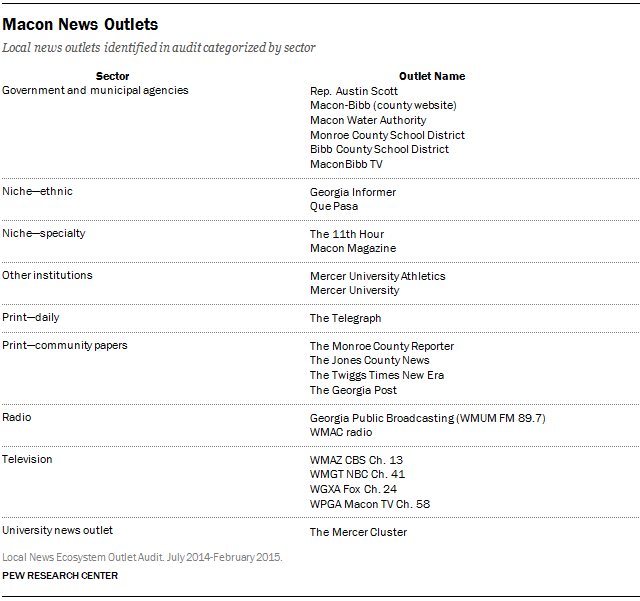
Task: Click 'The Jones County News'
Action: point(369,361)
